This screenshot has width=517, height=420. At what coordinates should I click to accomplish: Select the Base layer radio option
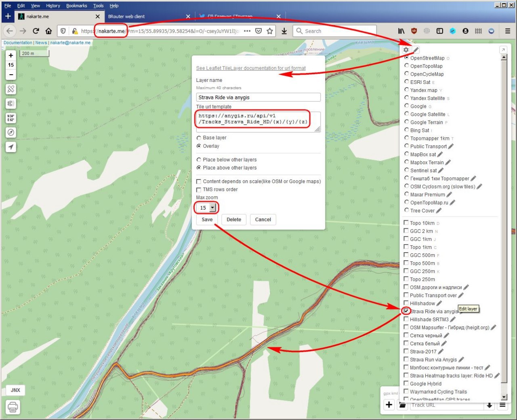click(199, 138)
